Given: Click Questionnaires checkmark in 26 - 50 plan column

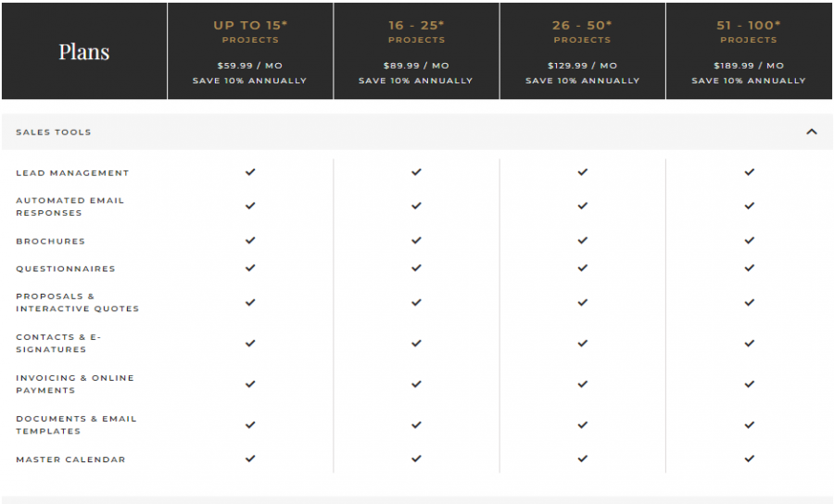Looking at the screenshot, I should click(583, 269).
